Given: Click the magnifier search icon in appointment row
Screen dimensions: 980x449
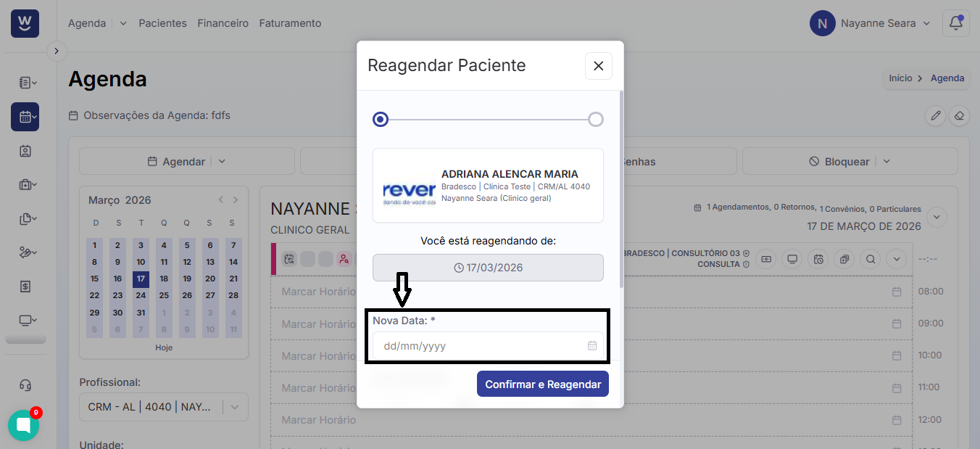Looking at the screenshot, I should (x=871, y=259).
